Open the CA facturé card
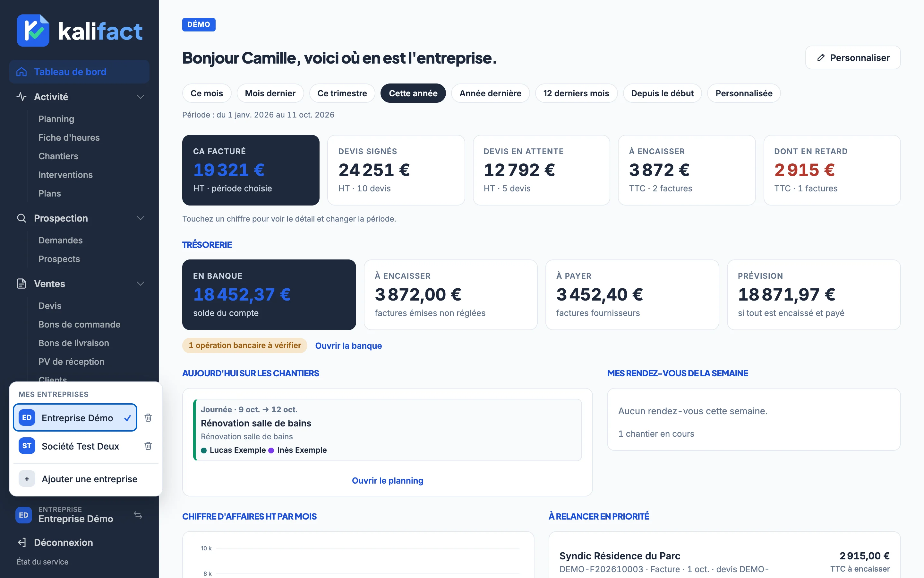Image resolution: width=924 pixels, height=578 pixels. [251, 170]
